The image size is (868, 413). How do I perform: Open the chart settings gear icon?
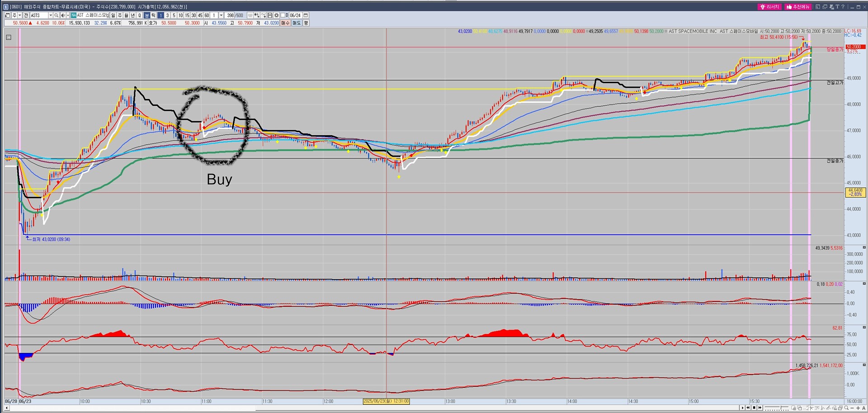[x=277, y=15]
